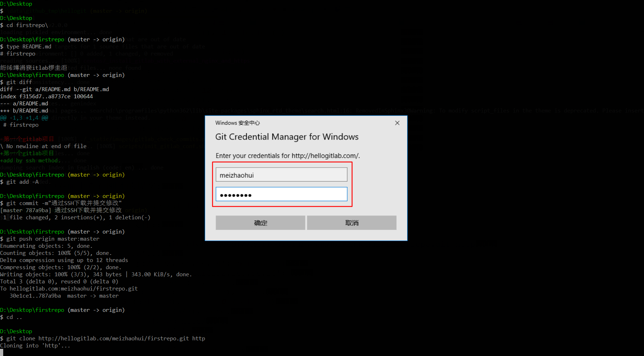
Task: Click 'Compressing objects: 100% (2/2), done.' line
Action: (61, 267)
